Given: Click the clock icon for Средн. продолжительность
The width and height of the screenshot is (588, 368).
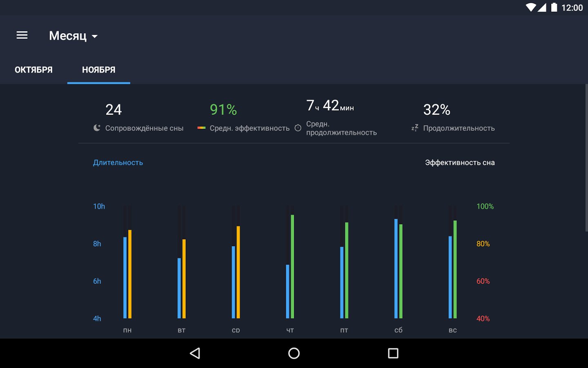Looking at the screenshot, I should (298, 128).
